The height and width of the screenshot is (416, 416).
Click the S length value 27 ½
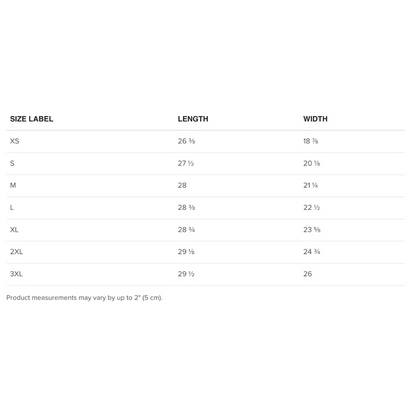186,163
